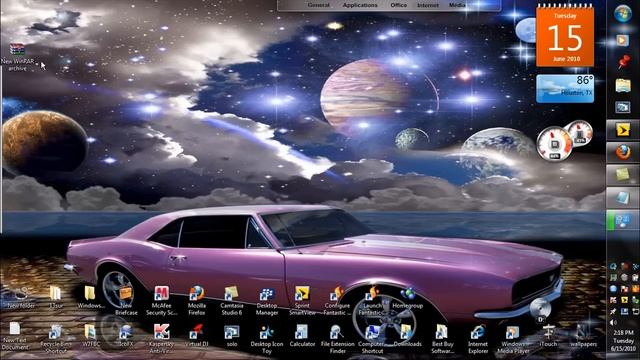Launch the Sprint SmartView desktop shortcut
Viewport: 640px width, 360px height.
[302, 301]
